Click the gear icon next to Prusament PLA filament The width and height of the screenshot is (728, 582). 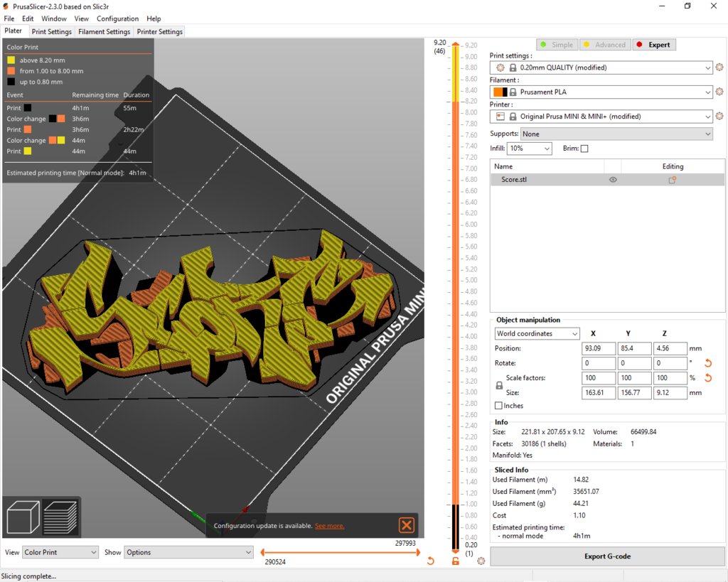pos(719,92)
